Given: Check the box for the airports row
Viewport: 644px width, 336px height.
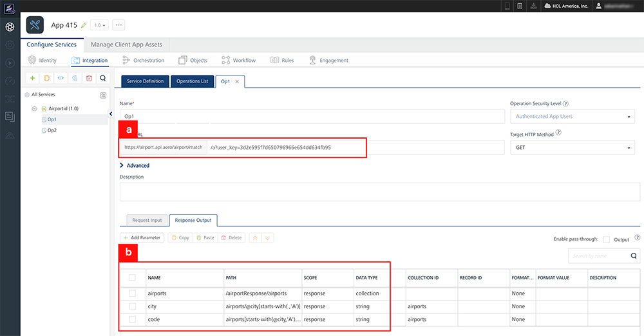Looking at the screenshot, I should pyautogui.click(x=133, y=293).
